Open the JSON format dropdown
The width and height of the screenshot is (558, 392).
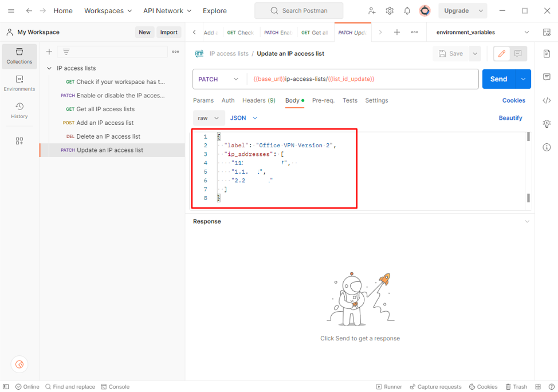coord(243,118)
